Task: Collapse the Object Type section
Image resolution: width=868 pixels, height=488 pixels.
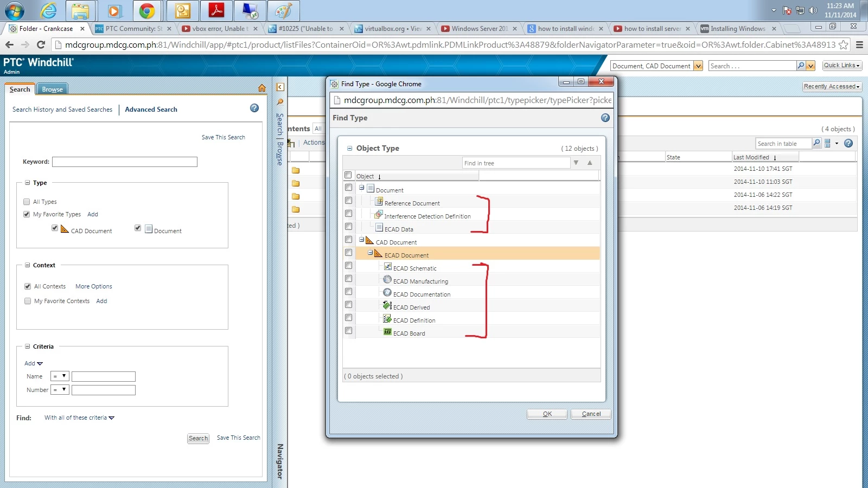Action: [350, 148]
